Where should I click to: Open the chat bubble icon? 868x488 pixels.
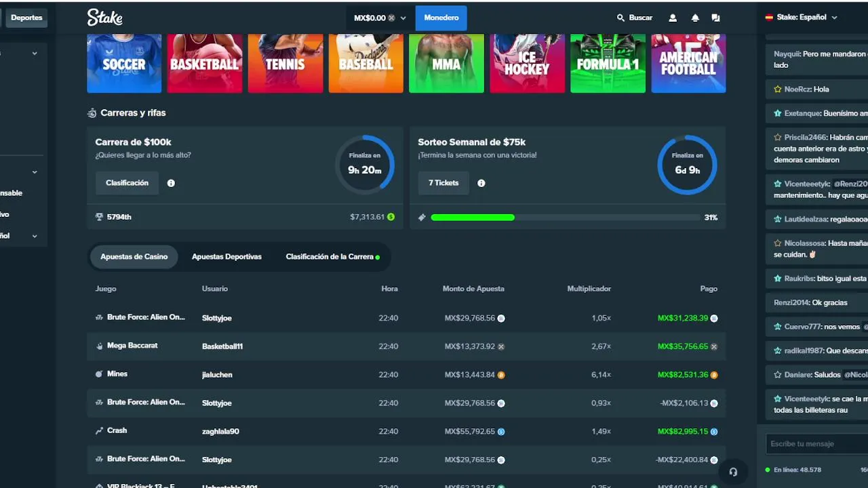(715, 18)
